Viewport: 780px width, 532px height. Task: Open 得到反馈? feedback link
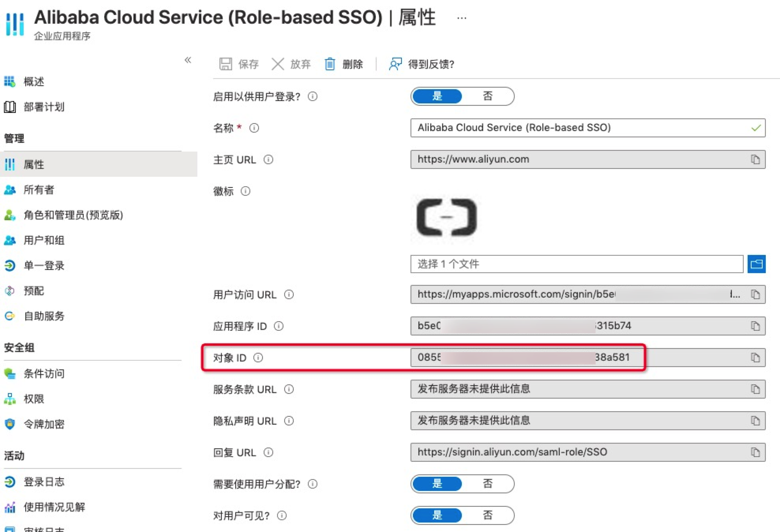pyautogui.click(x=422, y=64)
